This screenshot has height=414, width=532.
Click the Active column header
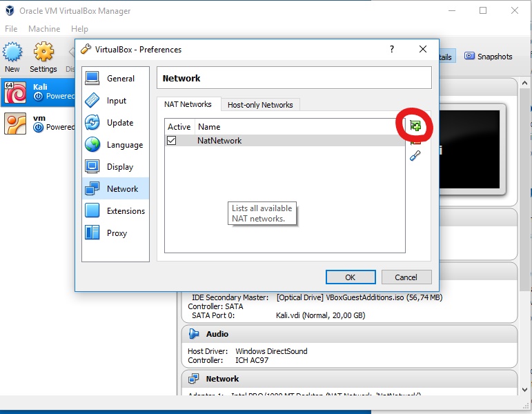click(179, 126)
